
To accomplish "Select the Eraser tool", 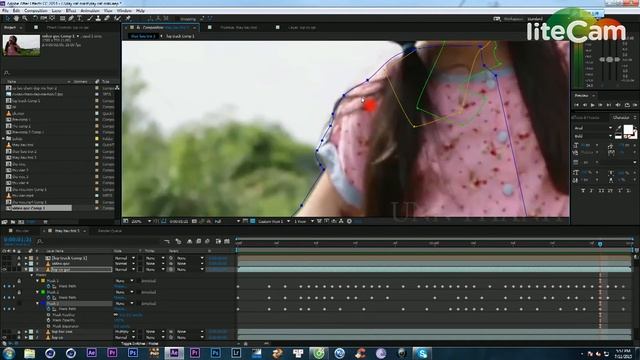I will [107, 18].
